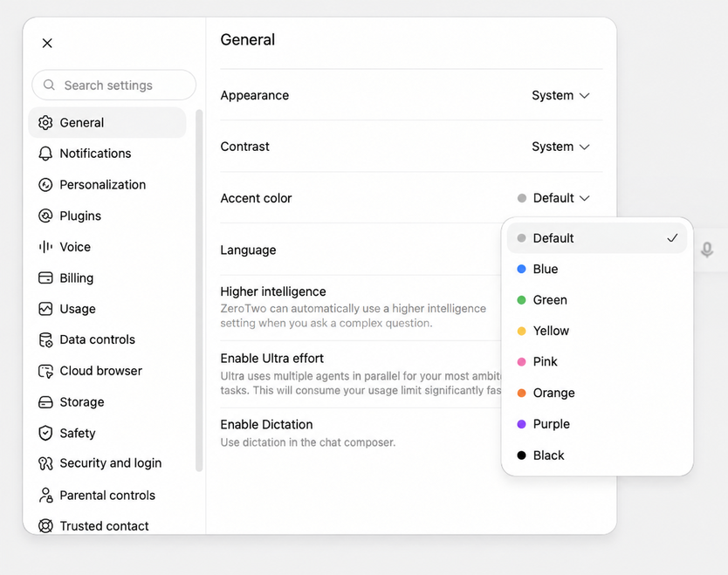Open the Storage settings
This screenshot has width=728, height=575.
tap(107, 402)
